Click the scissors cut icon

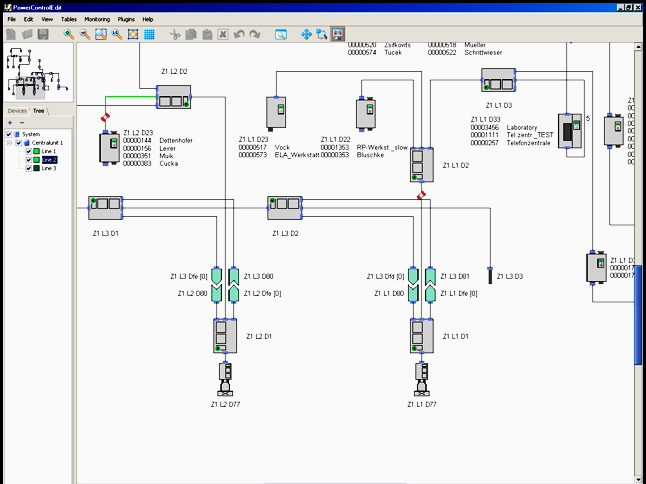pyautogui.click(x=174, y=34)
